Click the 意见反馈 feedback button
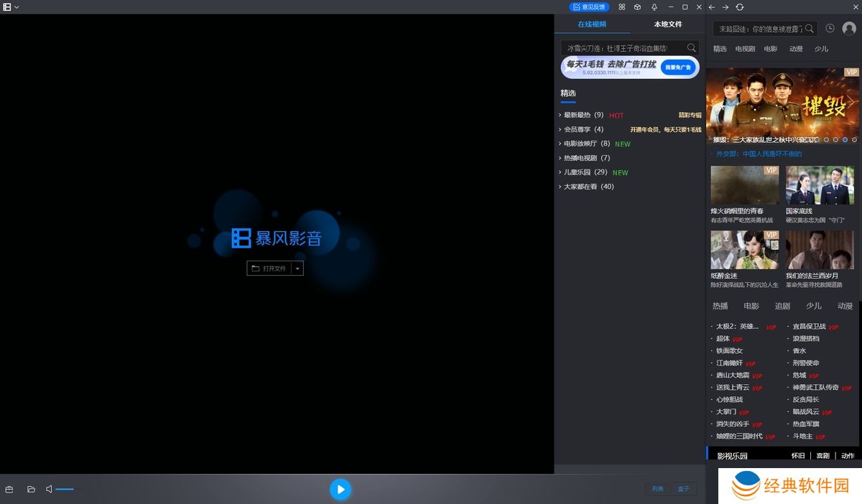Screen dimensions: 862x504 tap(589, 6)
